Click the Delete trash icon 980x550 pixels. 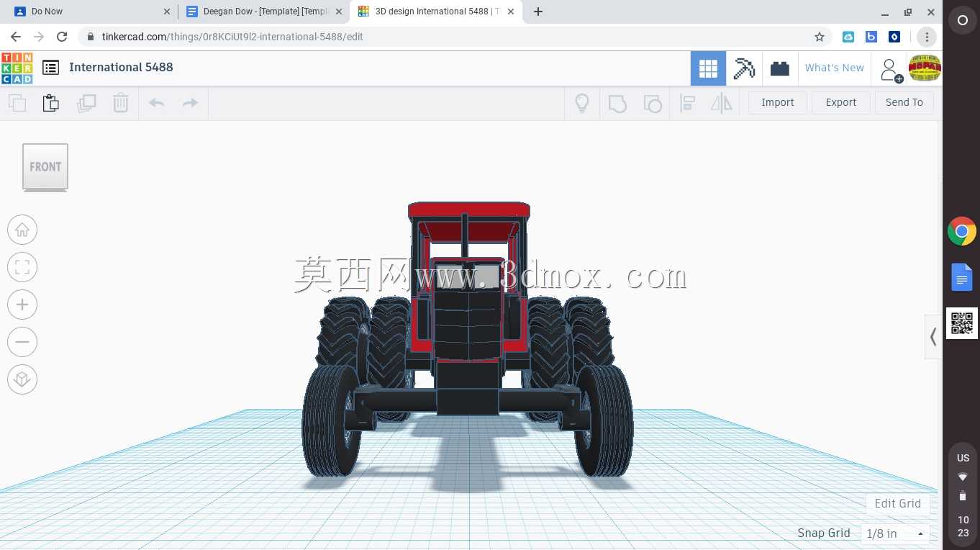tap(121, 103)
